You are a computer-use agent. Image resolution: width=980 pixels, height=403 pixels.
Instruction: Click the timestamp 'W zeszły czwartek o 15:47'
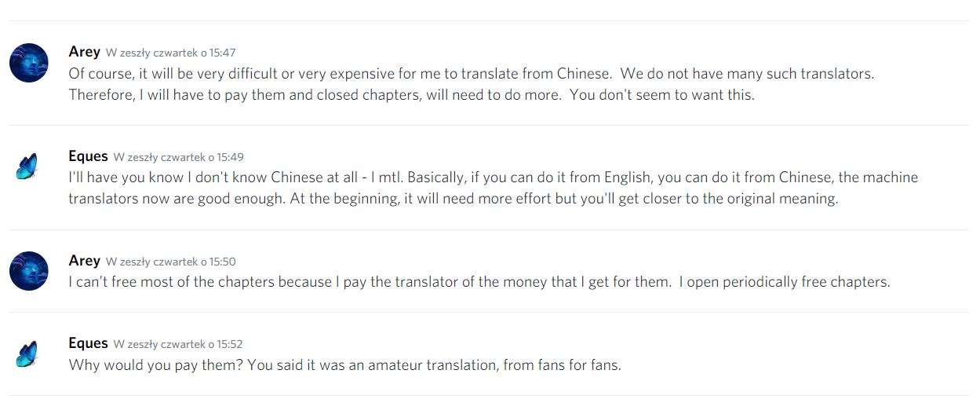[170, 53]
